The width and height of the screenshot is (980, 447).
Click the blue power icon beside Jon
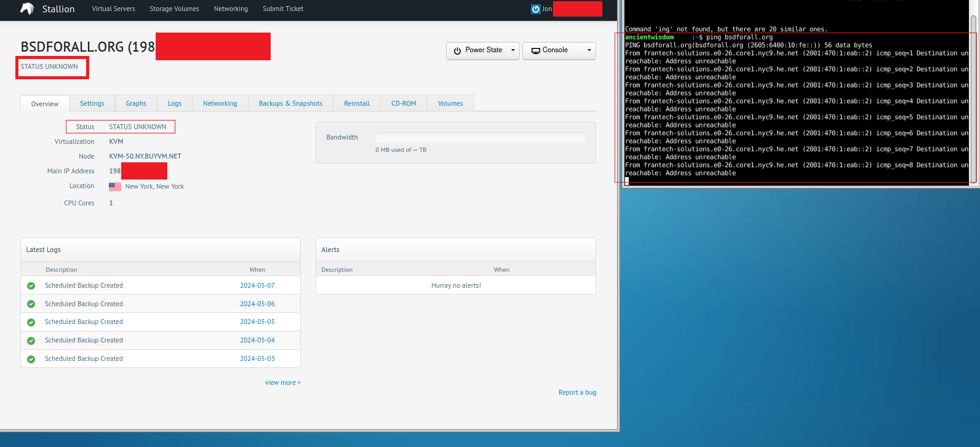[x=535, y=9]
